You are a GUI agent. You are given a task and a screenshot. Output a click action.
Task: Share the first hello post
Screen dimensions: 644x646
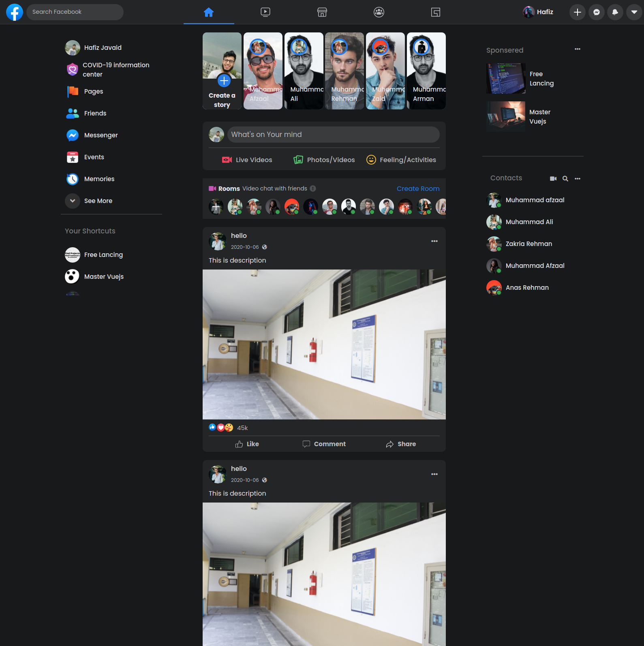(401, 444)
